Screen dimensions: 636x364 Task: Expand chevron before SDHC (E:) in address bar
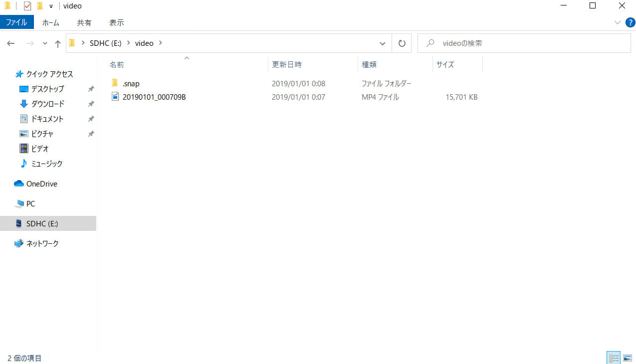(83, 43)
